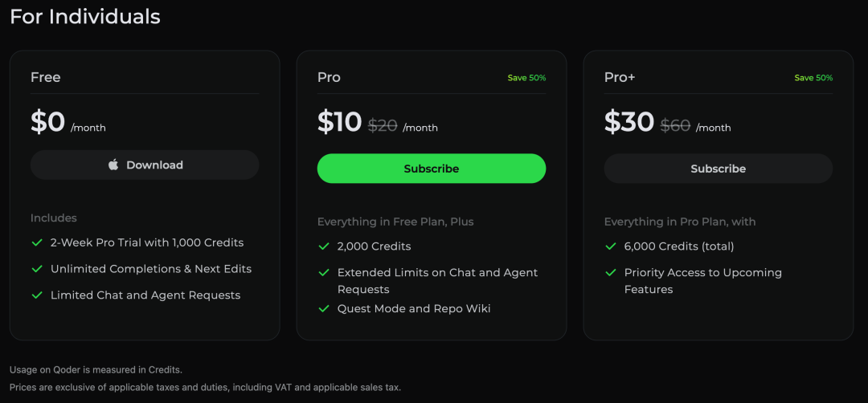This screenshot has height=403, width=868.
Task: Click checkmark beside Unlimited Completions & Next Edits
Action: click(37, 269)
